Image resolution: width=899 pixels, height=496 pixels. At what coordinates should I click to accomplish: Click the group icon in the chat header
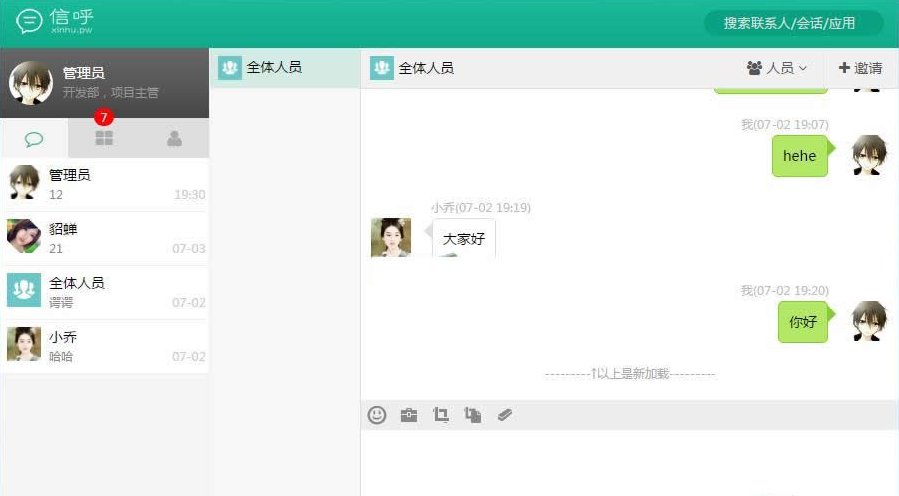coord(382,68)
